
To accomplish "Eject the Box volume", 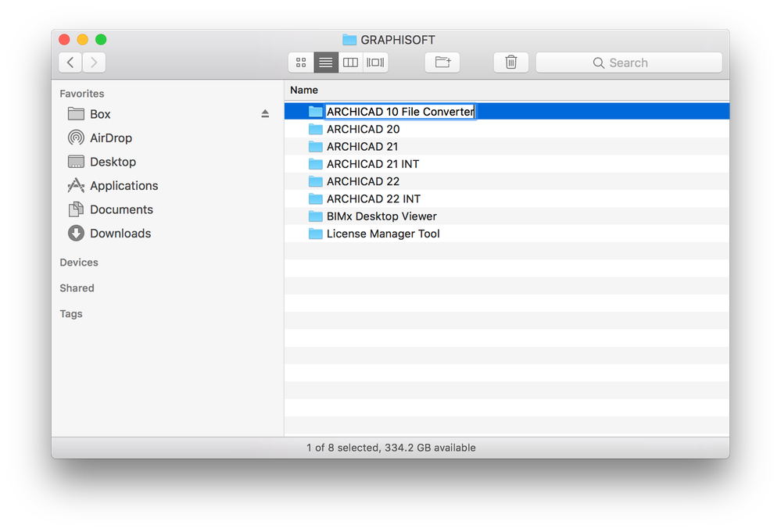I will [265, 114].
